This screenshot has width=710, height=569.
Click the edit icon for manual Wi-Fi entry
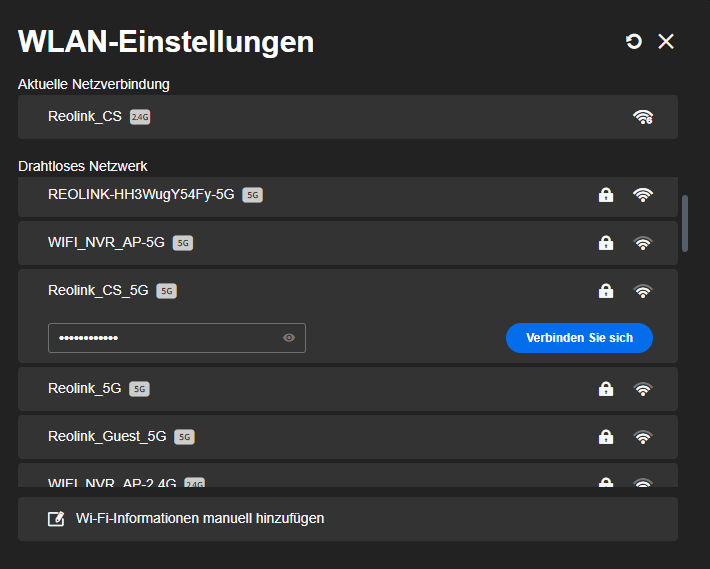[56, 519]
